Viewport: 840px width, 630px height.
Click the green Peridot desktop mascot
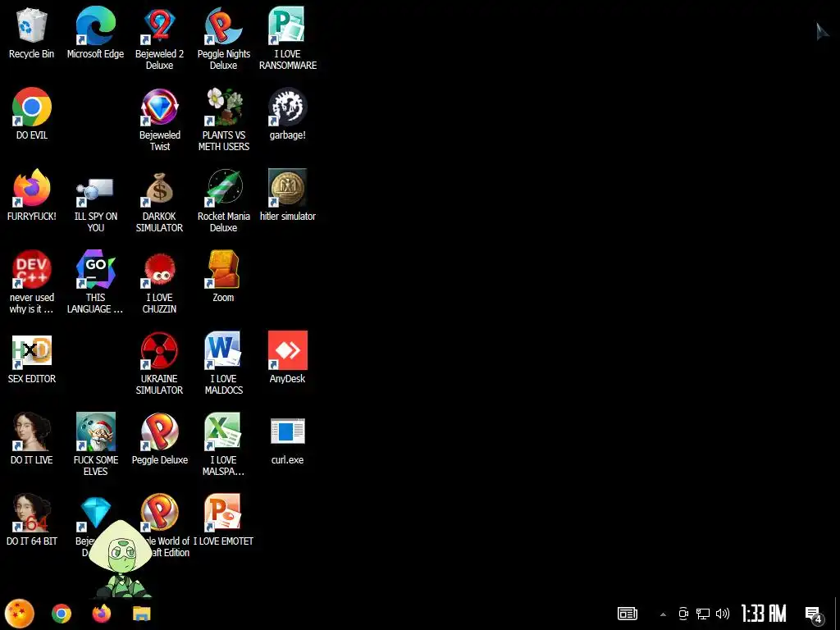[x=122, y=559]
